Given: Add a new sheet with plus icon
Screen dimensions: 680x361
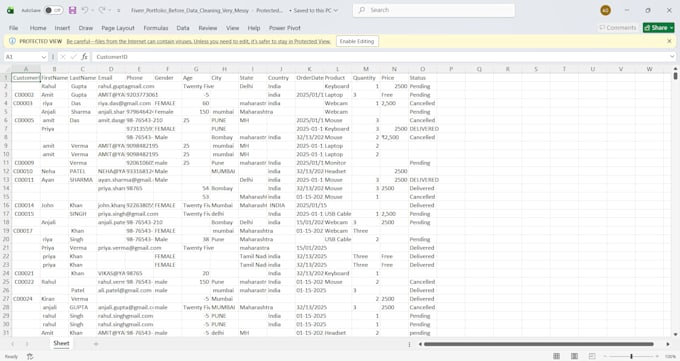Looking at the screenshot, I should point(96,344).
